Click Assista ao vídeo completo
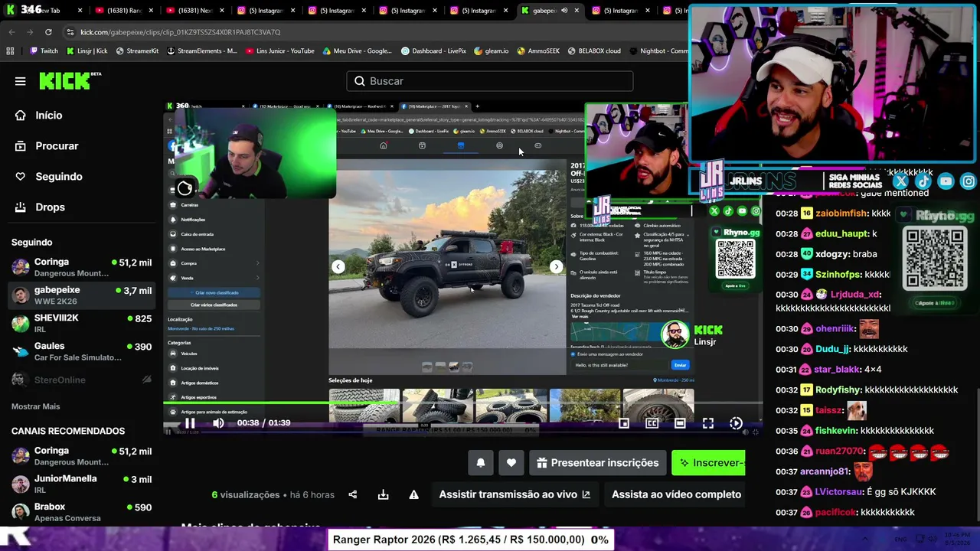980x551 pixels. [676, 494]
